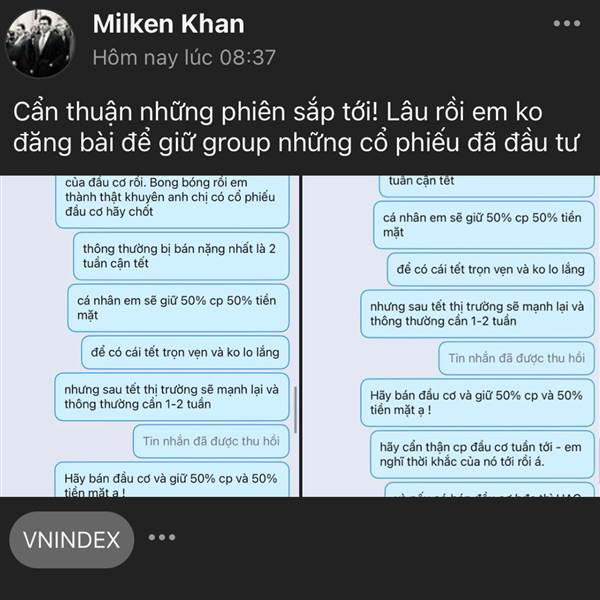Viewport: 600px width, 600px height.
Task: Open the left chat screenshot image
Action: coord(149,336)
